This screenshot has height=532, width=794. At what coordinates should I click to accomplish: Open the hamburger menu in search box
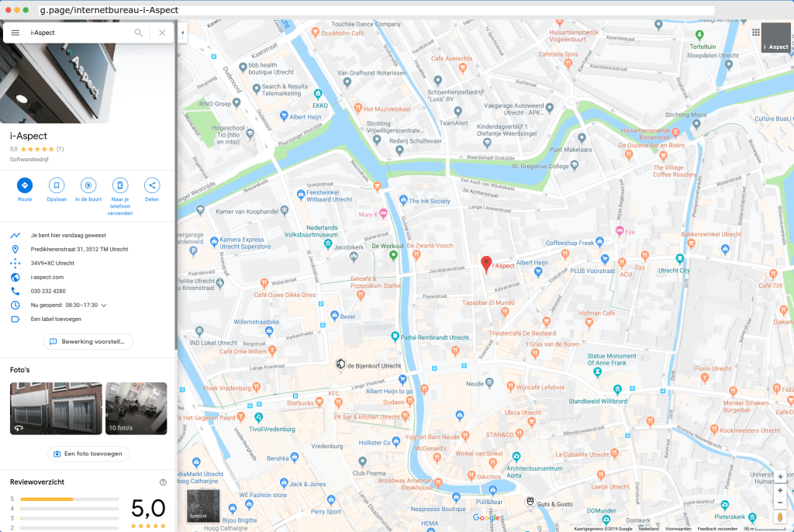pos(16,33)
